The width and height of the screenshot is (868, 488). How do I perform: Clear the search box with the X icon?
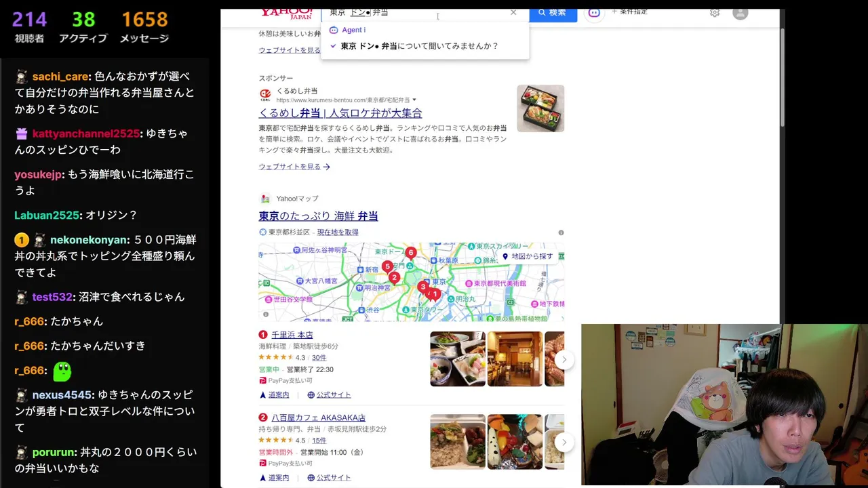[x=513, y=12]
